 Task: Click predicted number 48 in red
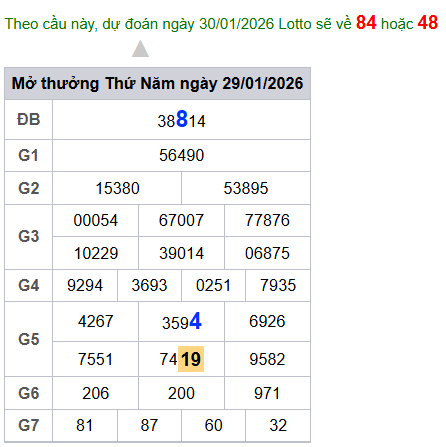click(427, 23)
